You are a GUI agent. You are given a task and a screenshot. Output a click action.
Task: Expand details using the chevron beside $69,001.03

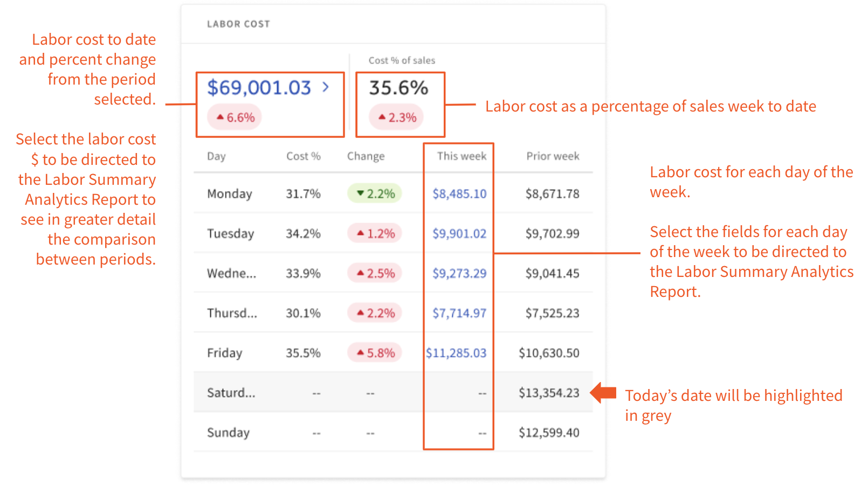pyautogui.click(x=326, y=86)
